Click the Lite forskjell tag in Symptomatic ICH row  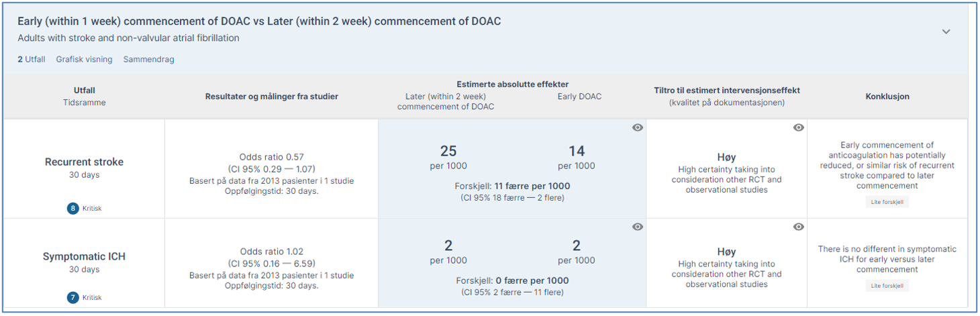click(887, 286)
